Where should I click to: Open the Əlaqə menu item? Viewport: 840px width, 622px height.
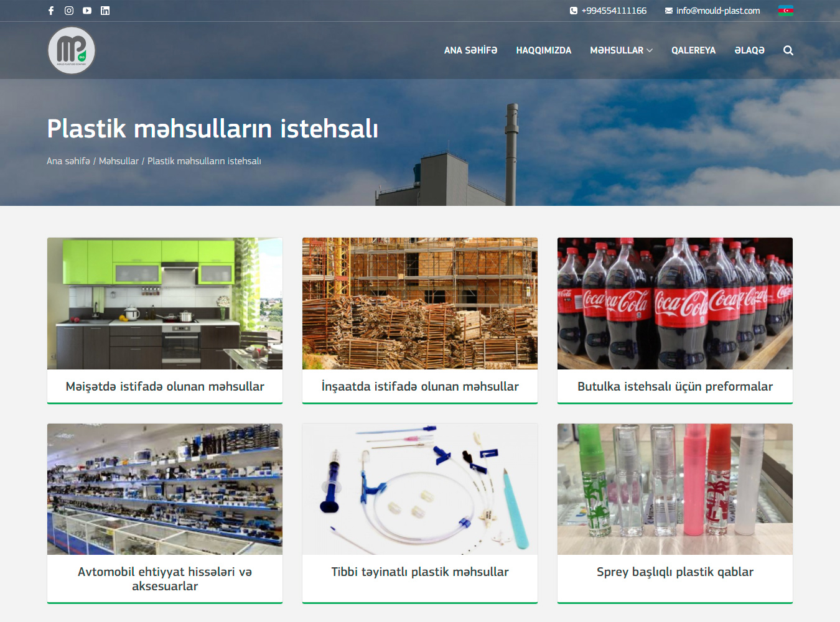tap(749, 50)
